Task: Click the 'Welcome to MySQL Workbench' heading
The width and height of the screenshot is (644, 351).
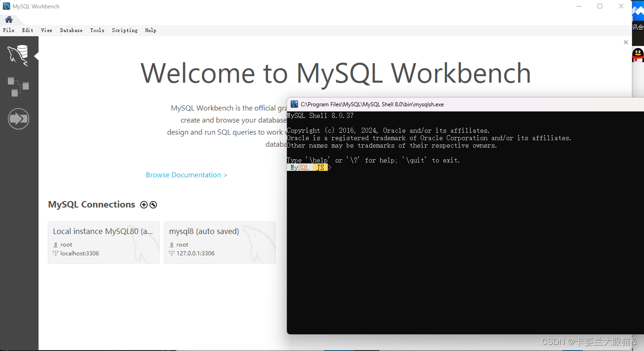Action: pyautogui.click(x=336, y=73)
